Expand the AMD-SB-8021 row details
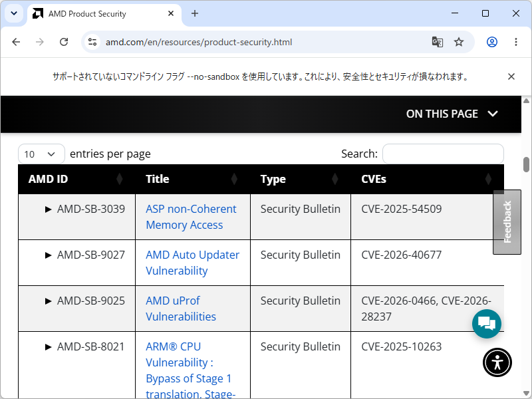The width and height of the screenshot is (532, 399). point(48,346)
